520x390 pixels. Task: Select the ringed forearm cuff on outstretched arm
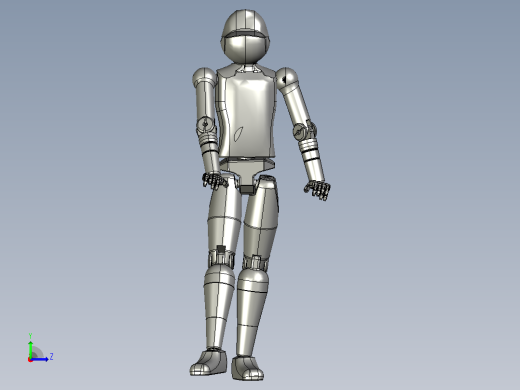pos(308,147)
